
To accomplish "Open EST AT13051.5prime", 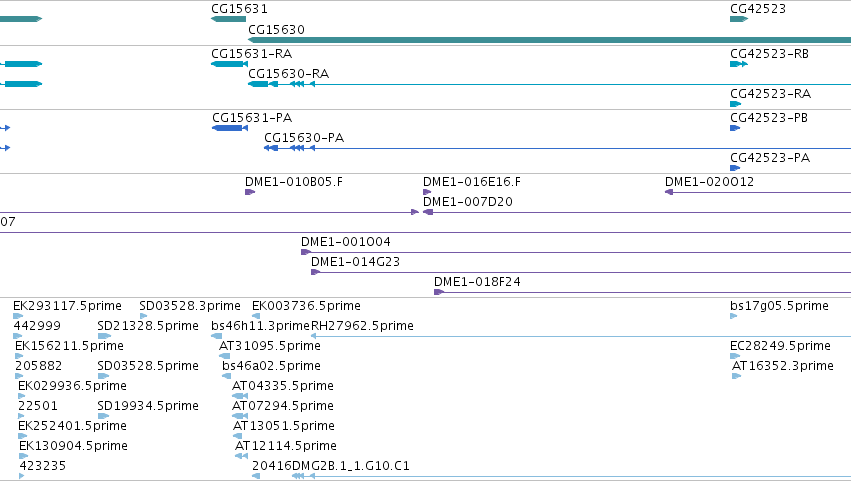I will [284, 426].
